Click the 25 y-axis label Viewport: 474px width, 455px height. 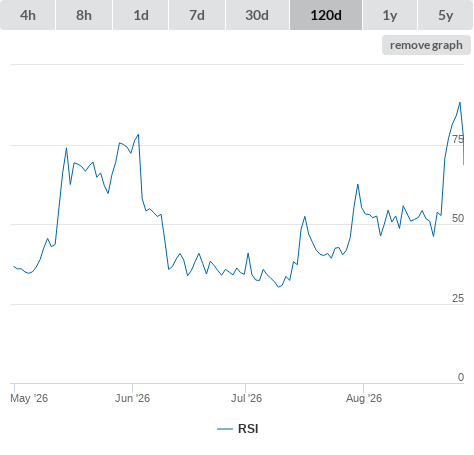tap(458, 299)
